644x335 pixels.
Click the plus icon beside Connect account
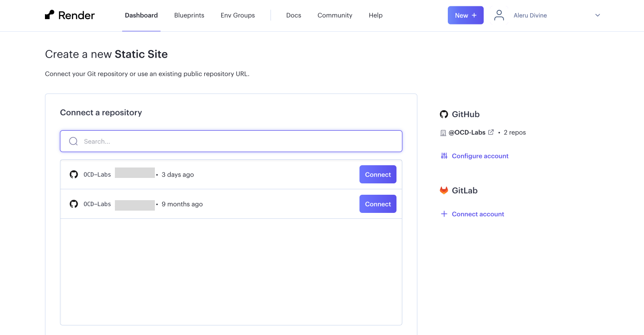coord(444,214)
